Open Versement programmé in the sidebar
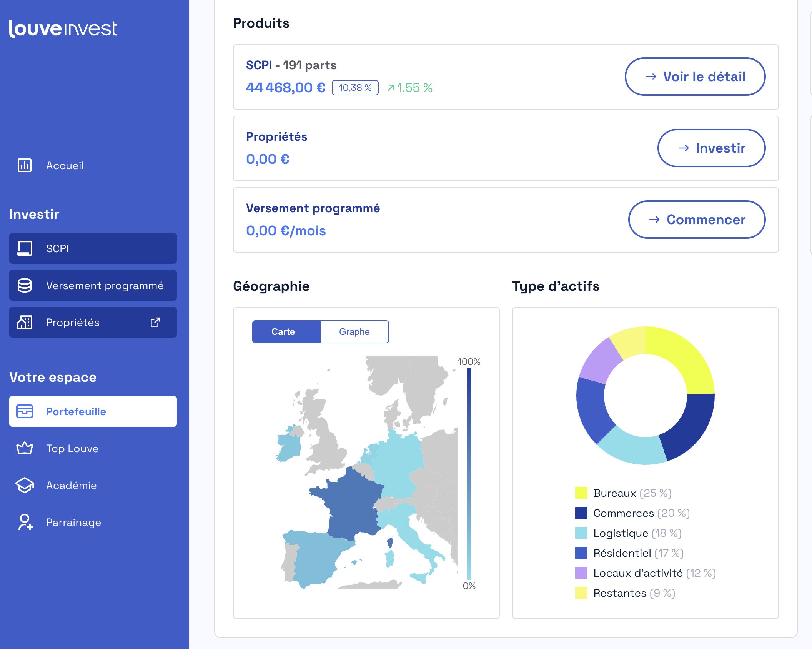Screen dimensions: 812x649 tap(93, 285)
